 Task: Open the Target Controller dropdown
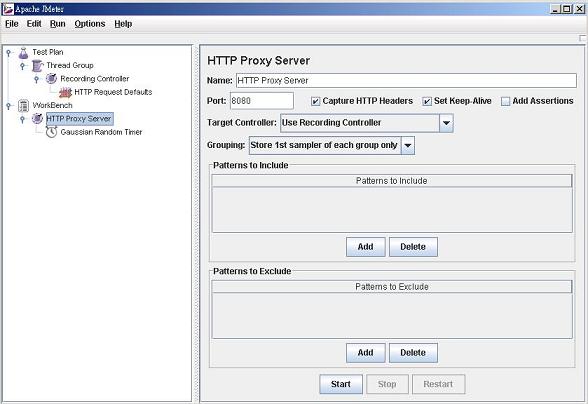pyautogui.click(x=446, y=123)
